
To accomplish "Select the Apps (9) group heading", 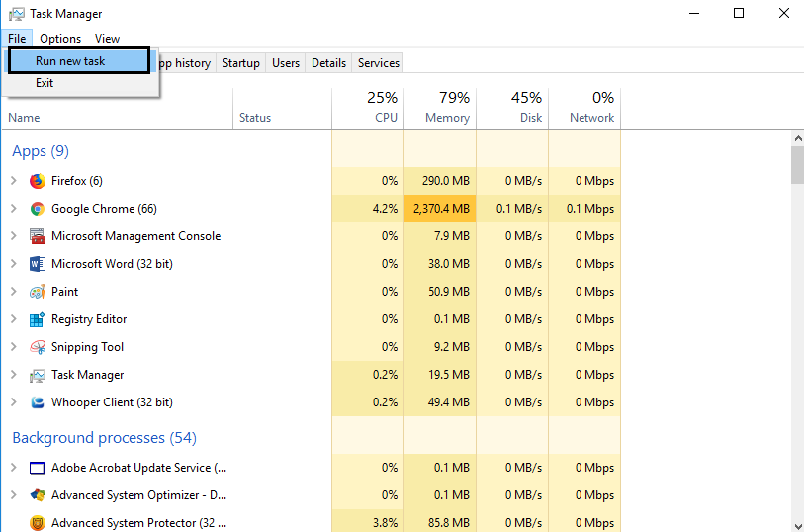I will tap(41, 151).
